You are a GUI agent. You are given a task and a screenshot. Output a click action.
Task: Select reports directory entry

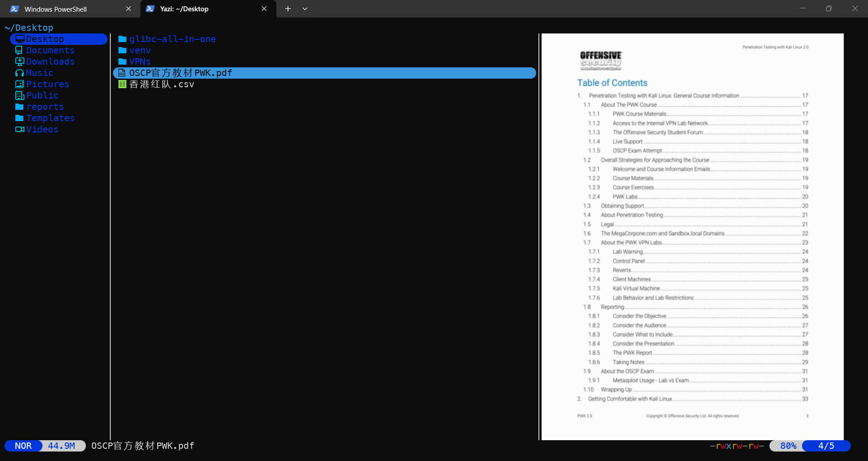(45, 107)
